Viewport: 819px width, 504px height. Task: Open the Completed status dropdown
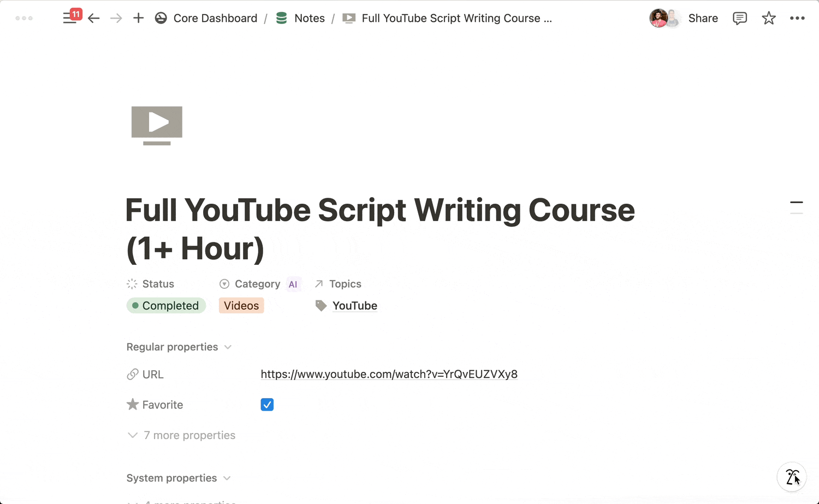coord(166,306)
